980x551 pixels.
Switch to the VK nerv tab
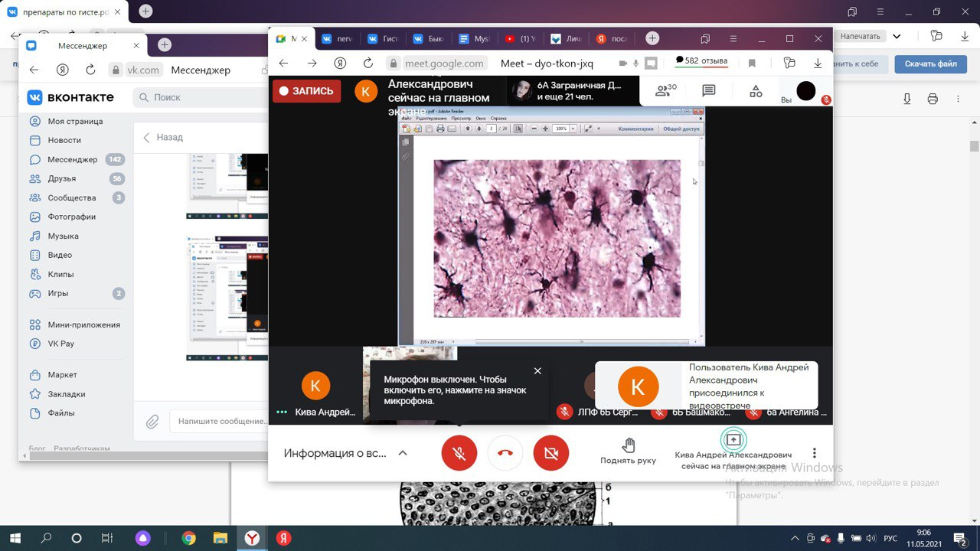point(335,38)
